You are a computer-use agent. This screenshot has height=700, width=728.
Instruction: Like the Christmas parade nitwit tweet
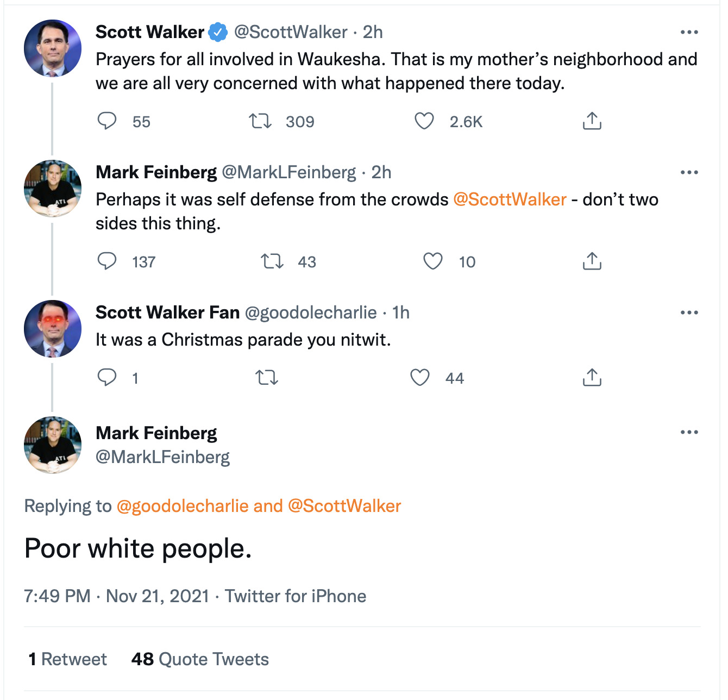pyautogui.click(x=420, y=377)
